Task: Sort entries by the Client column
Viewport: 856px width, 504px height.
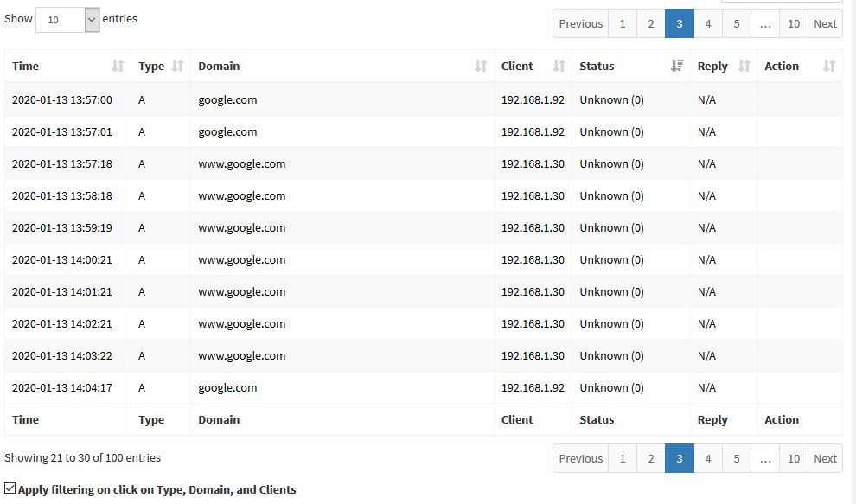Action: point(530,66)
